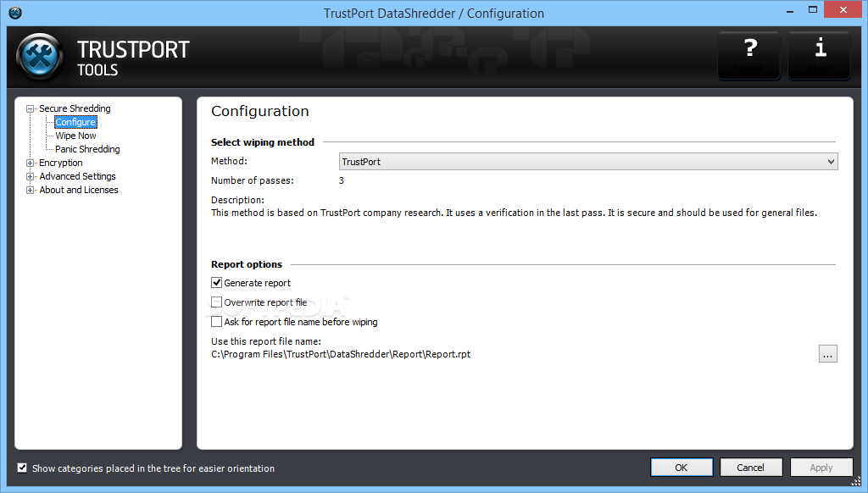Click the report file path Report.rpt text

click(x=341, y=354)
